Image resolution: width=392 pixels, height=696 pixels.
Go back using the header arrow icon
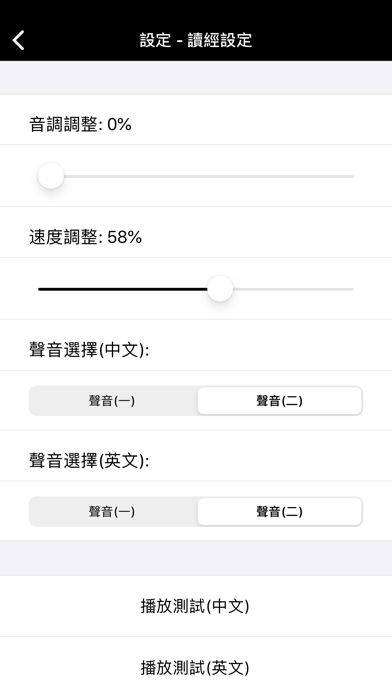(x=19, y=40)
